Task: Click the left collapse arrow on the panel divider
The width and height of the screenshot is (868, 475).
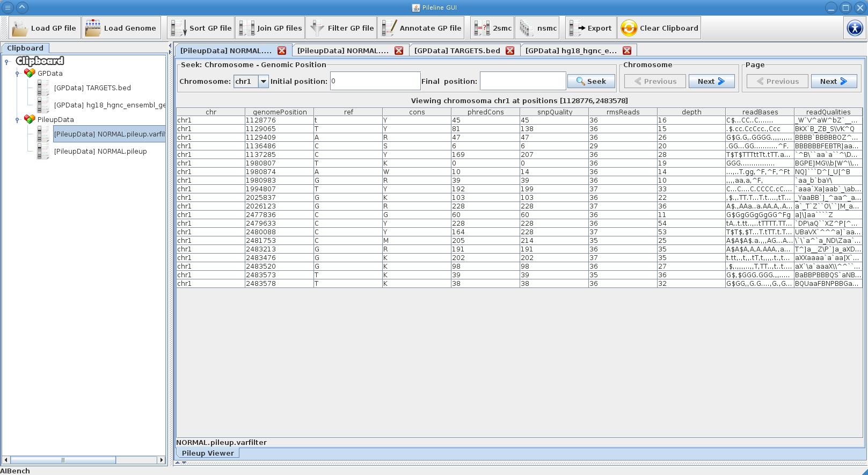Action: [x=170, y=46]
